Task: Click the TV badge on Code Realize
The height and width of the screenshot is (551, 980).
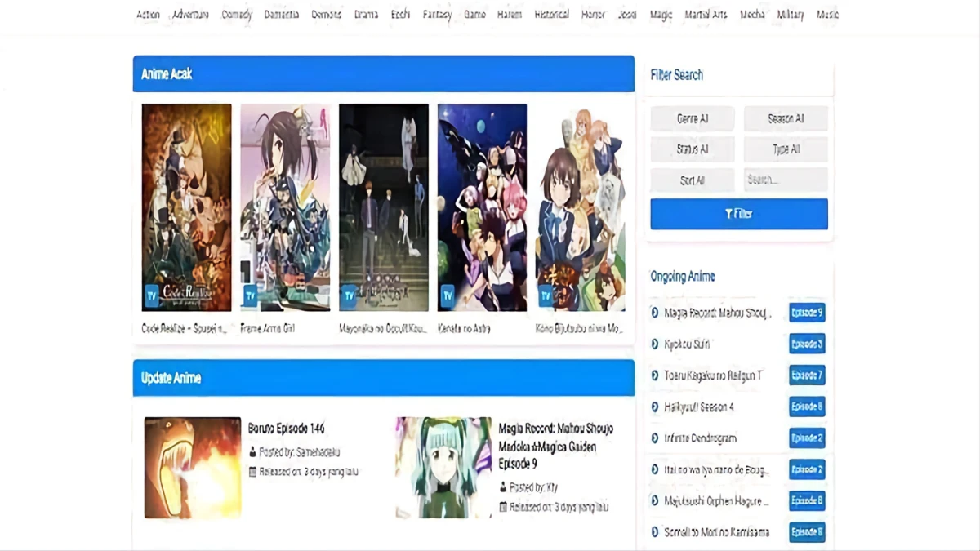Action: click(x=152, y=295)
